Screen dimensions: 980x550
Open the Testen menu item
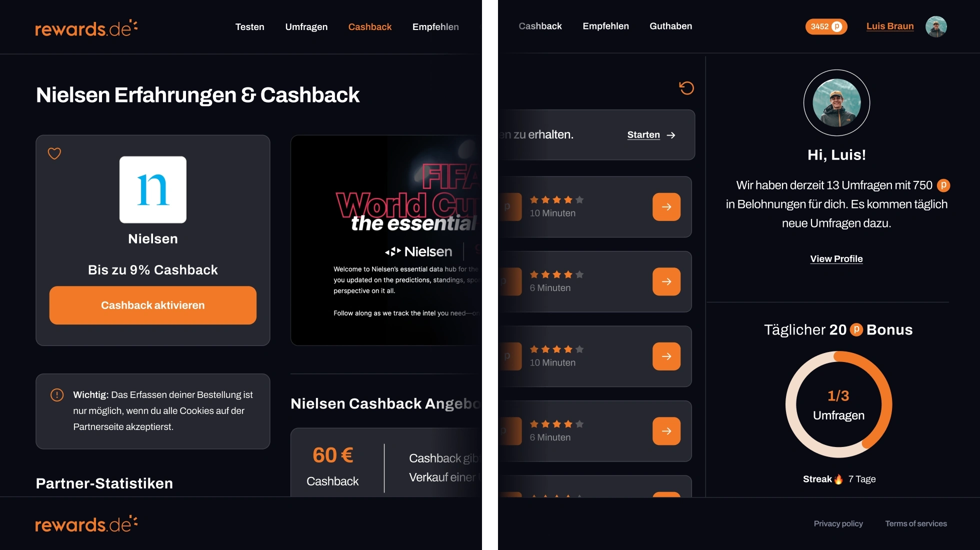click(250, 27)
